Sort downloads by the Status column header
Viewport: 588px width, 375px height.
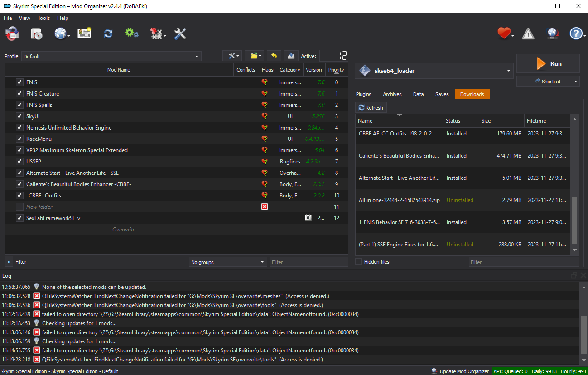click(x=461, y=121)
